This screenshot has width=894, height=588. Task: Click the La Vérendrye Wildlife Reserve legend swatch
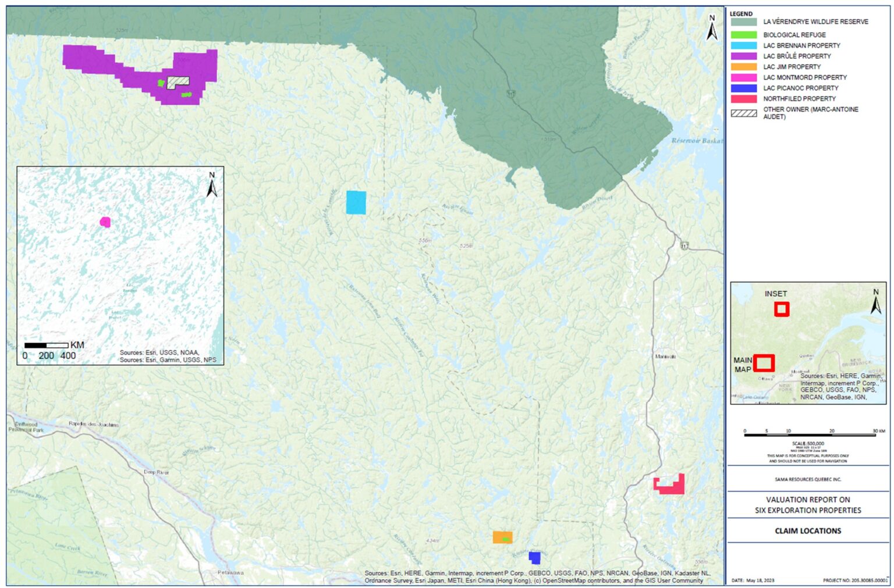tap(744, 22)
